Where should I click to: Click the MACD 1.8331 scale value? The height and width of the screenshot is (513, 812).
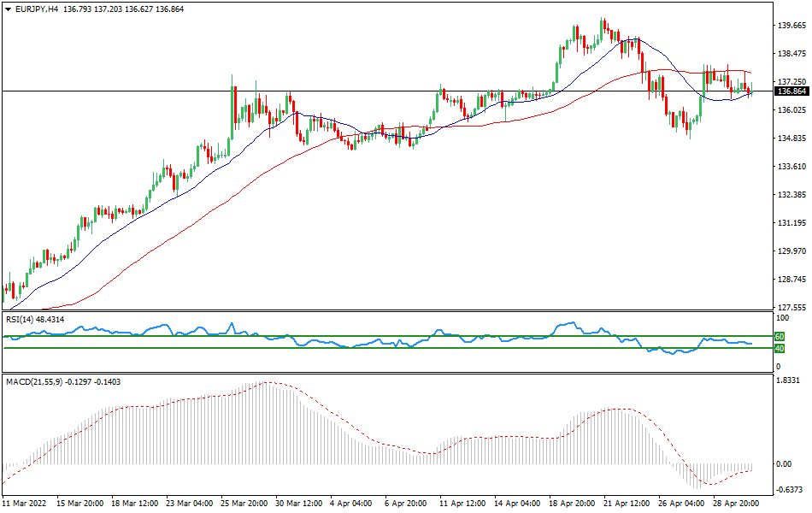pos(789,380)
